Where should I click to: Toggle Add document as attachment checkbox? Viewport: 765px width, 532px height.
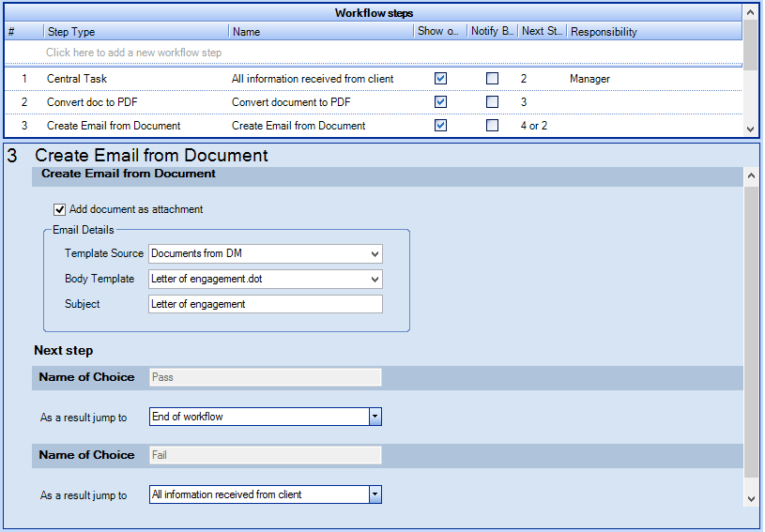click(x=59, y=209)
